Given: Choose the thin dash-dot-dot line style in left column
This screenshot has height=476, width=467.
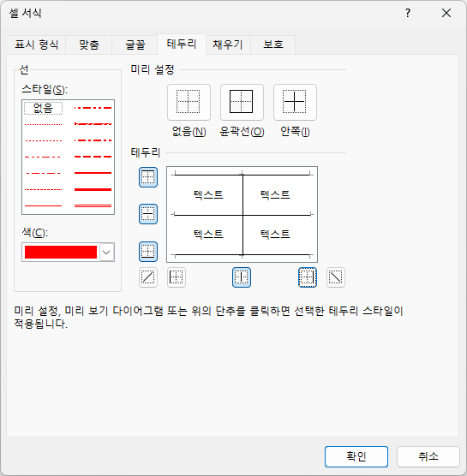Looking at the screenshot, I should 43,157.
